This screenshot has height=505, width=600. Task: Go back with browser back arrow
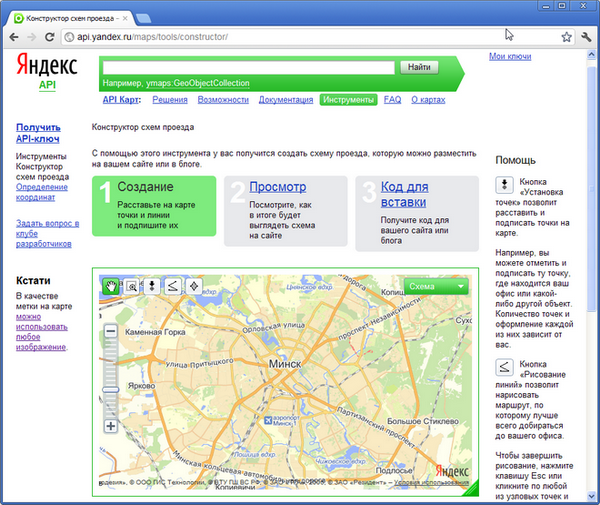pos(14,37)
